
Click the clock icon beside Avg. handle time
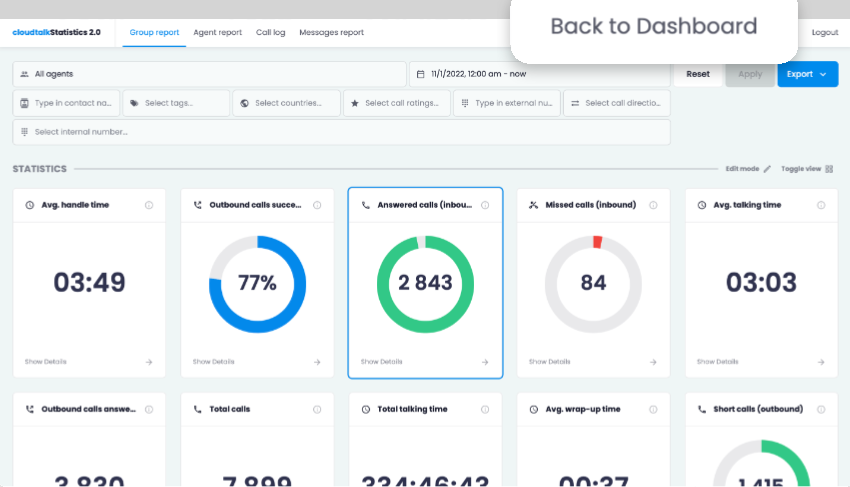pyautogui.click(x=30, y=205)
